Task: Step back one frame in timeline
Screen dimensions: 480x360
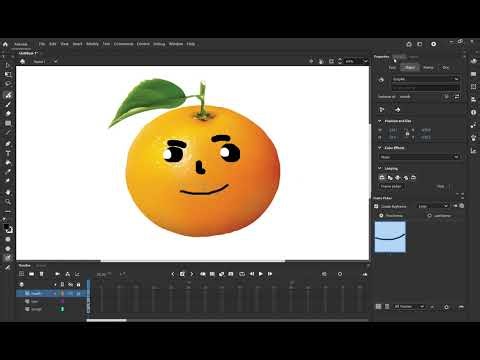Action: pos(252,274)
